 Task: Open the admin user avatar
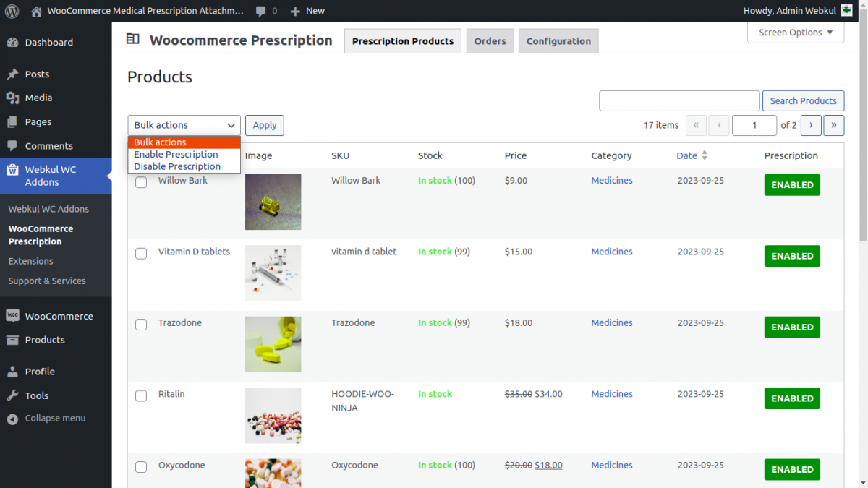click(846, 11)
